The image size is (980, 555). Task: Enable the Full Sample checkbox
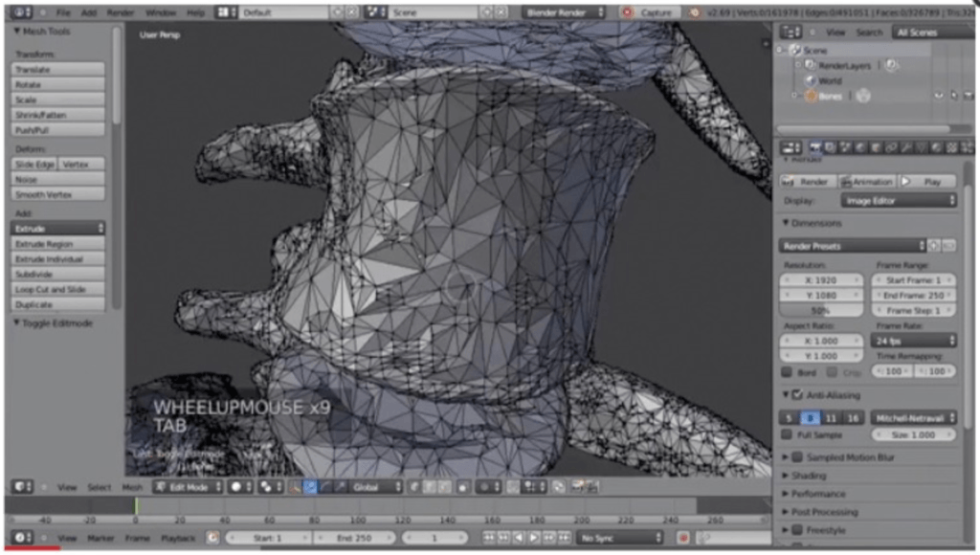787,434
